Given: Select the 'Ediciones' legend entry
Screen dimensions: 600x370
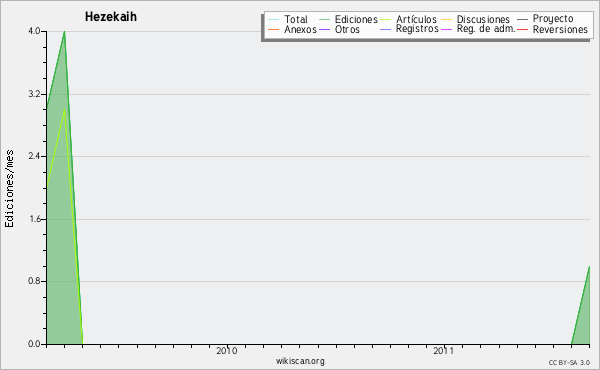Looking at the screenshot, I should (x=356, y=19).
